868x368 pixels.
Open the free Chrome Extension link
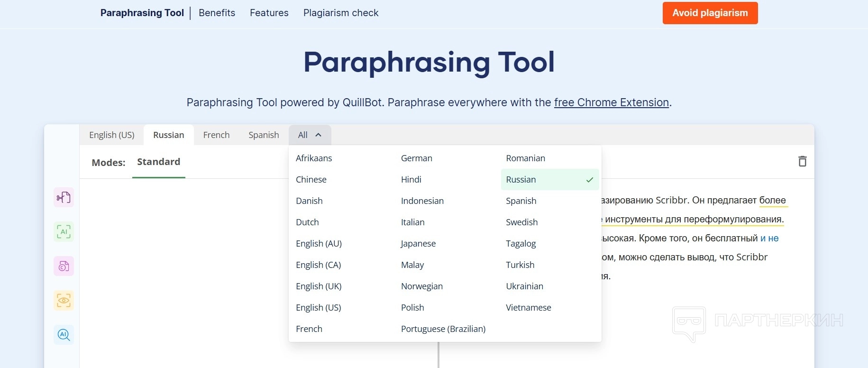pos(611,102)
